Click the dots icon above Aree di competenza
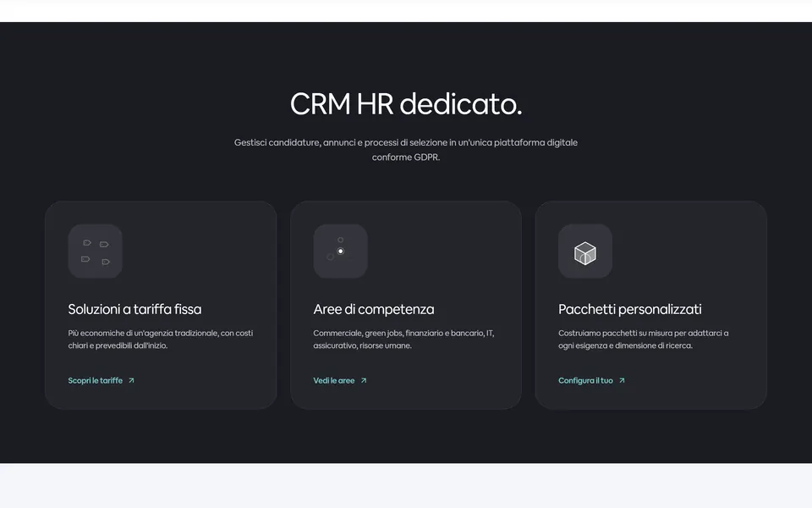Screen dimensions: 812x508 (340, 251)
